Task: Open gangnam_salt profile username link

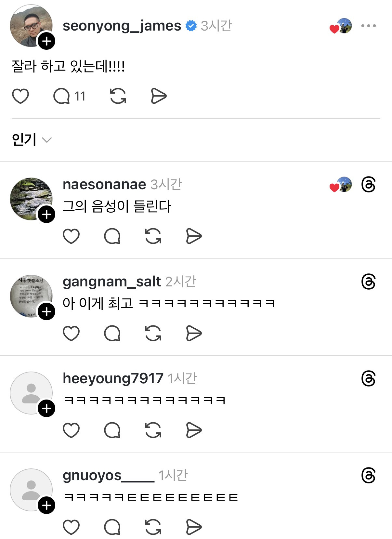Action: [x=111, y=282]
